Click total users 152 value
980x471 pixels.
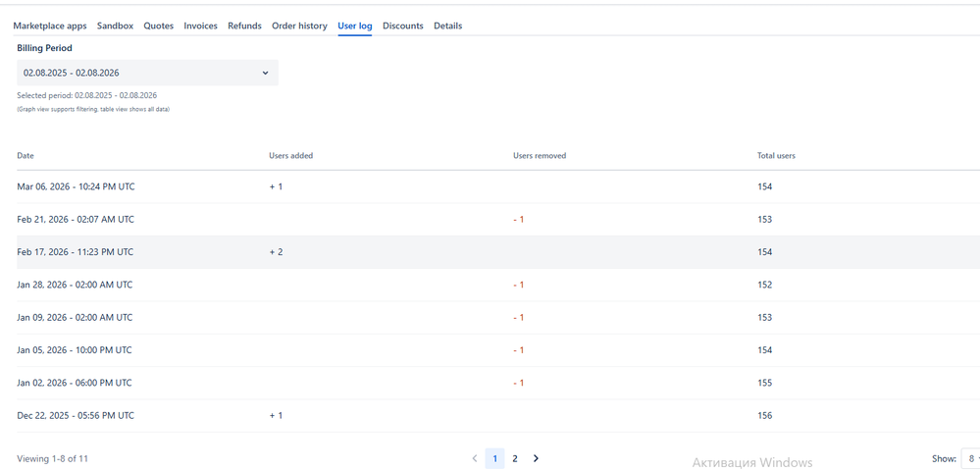click(x=764, y=285)
